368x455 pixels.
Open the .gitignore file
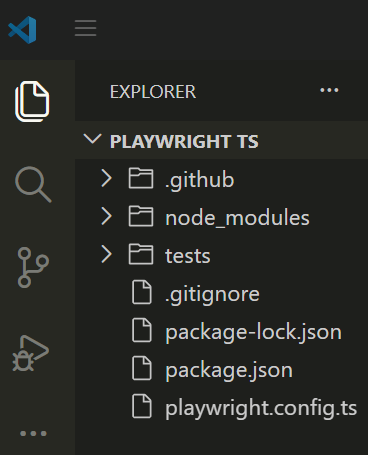(x=212, y=295)
